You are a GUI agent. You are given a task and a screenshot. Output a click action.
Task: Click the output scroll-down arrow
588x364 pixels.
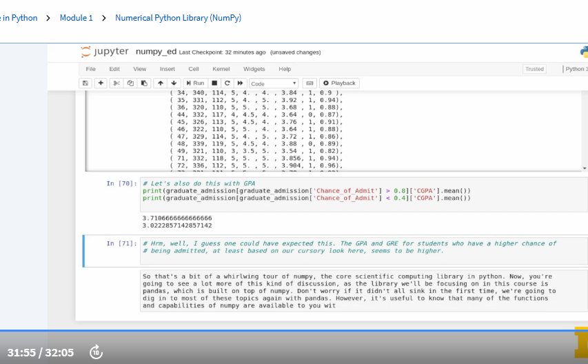point(585,168)
